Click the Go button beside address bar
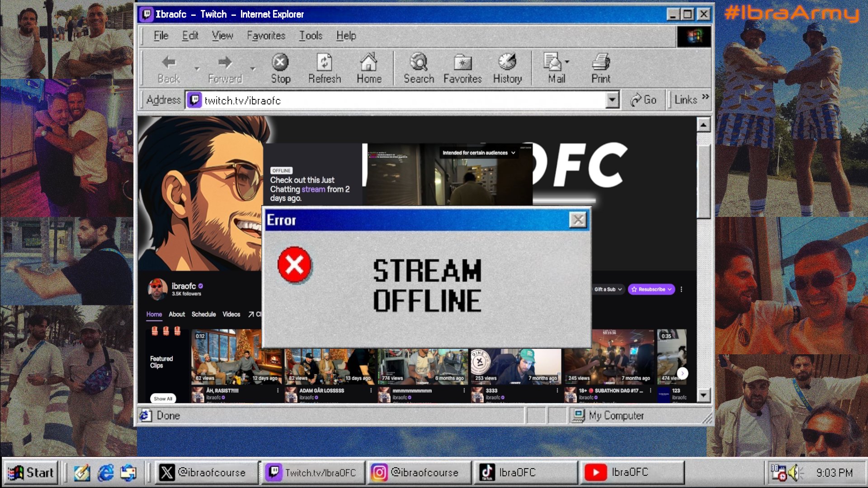 coord(643,100)
